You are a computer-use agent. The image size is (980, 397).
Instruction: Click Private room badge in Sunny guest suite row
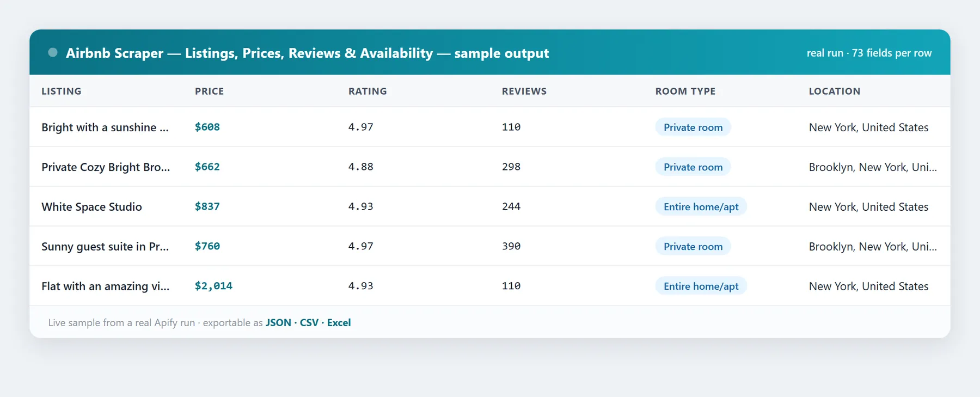pyautogui.click(x=693, y=246)
